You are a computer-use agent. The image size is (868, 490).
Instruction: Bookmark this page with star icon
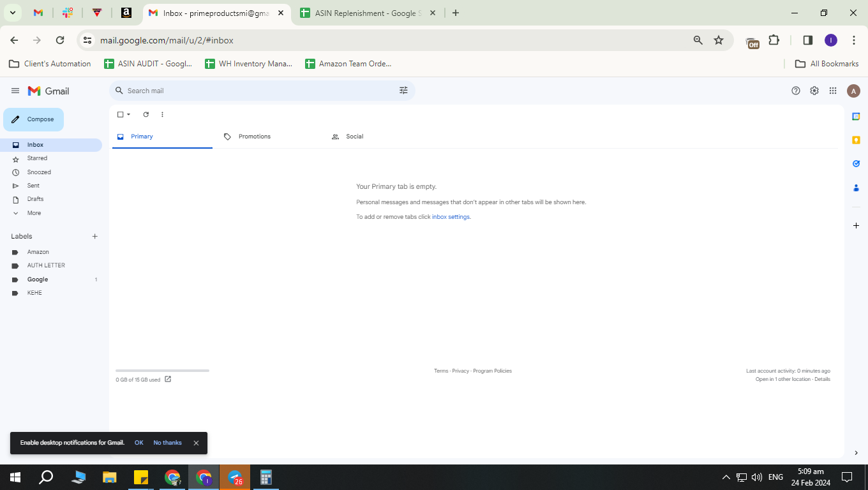[x=719, y=40]
